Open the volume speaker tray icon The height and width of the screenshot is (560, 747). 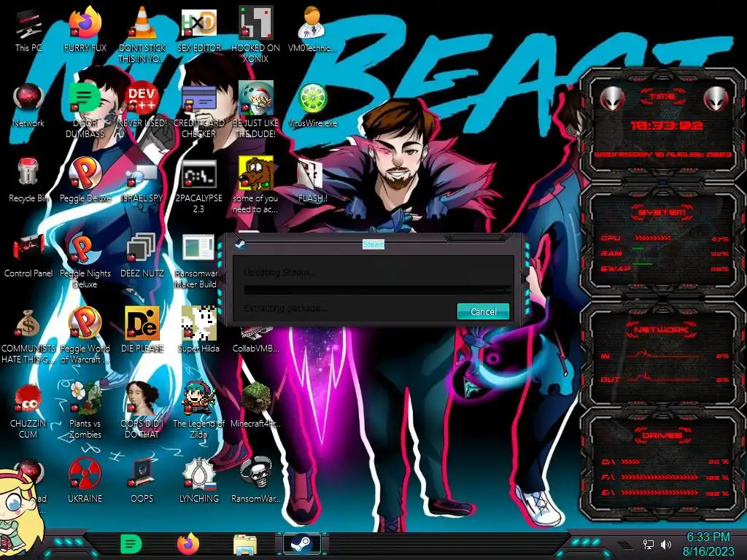(666, 544)
